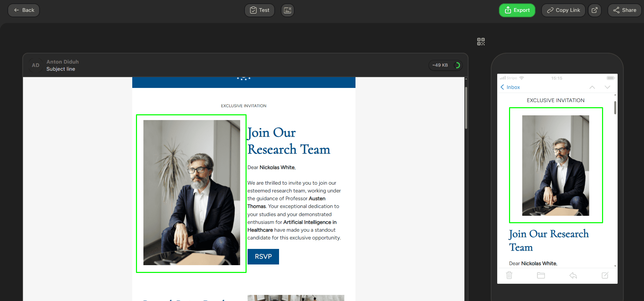The height and width of the screenshot is (301, 644).
Task: Click the AD sender avatar
Action: tap(36, 65)
